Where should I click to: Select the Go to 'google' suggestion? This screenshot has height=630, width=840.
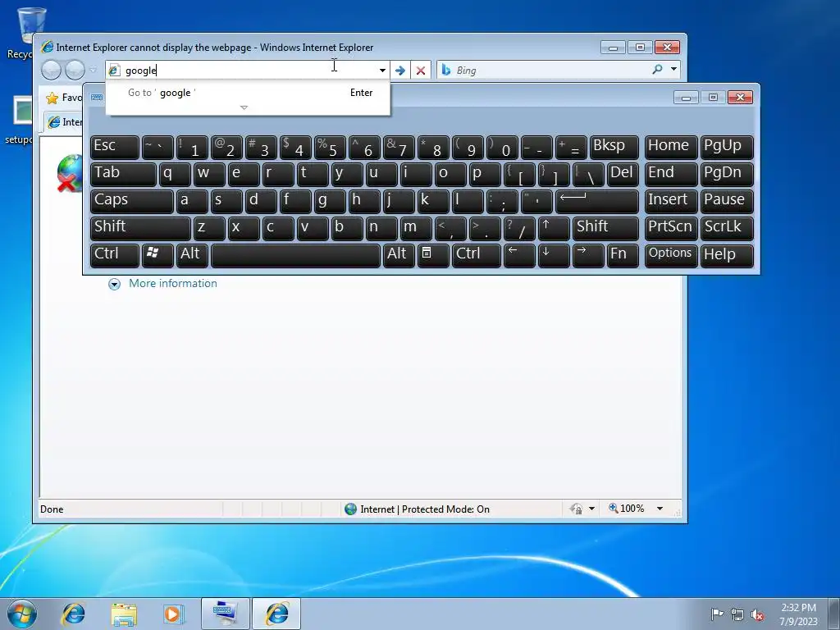tap(248, 93)
